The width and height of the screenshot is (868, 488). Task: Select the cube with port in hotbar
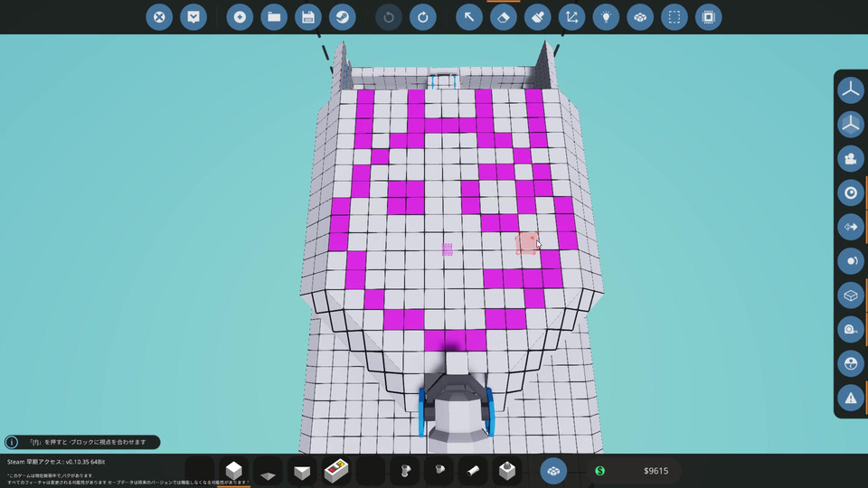pyautogui.click(x=507, y=471)
